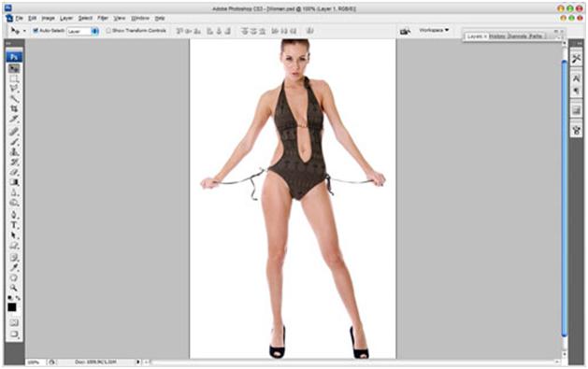Viewport: 588px width, 369px height.
Task: Select the Crop tool in the toolbox
Action: (14, 108)
